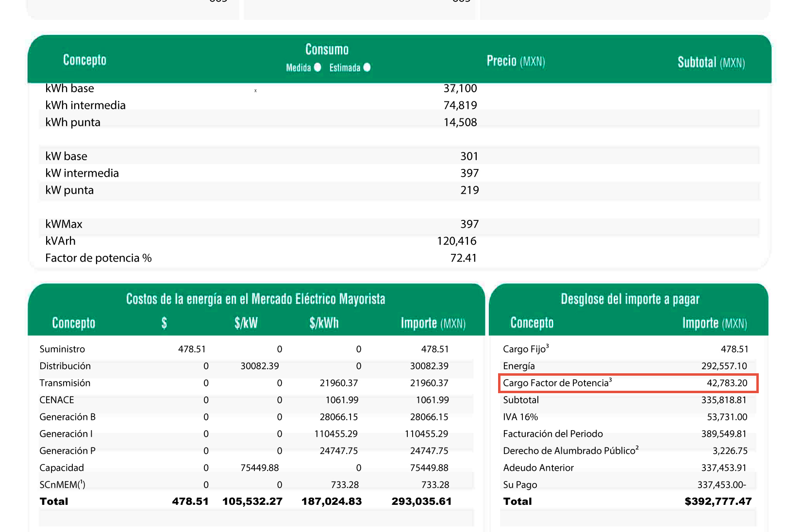This screenshot has width=801, height=532.
Task: Select the Medida consumption indicator dot
Action: [x=317, y=67]
